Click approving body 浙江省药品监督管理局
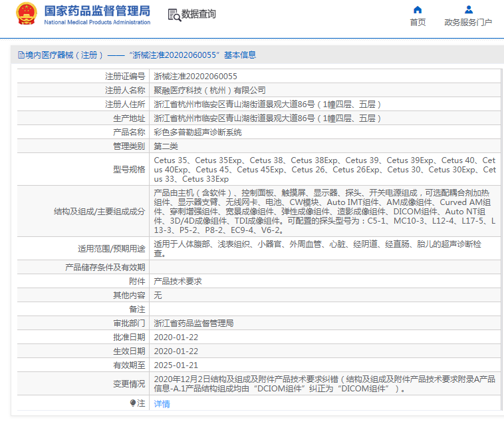This screenshot has height=422, width=504. point(194,323)
